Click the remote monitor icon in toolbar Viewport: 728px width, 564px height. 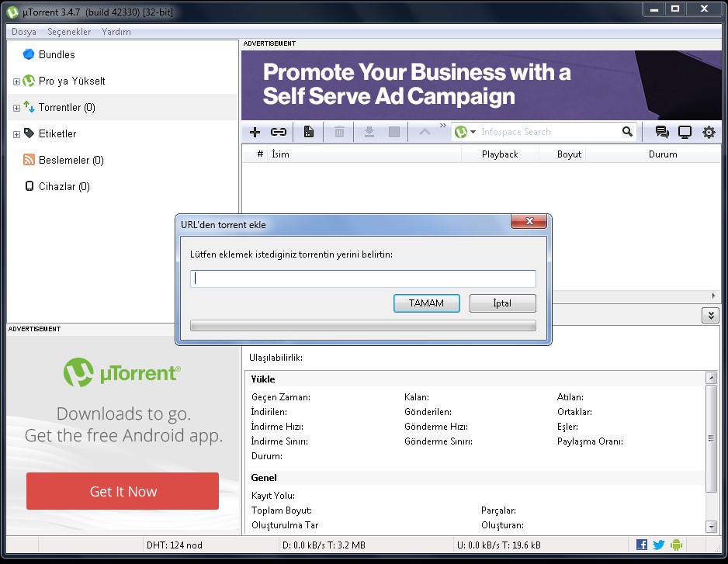685,133
